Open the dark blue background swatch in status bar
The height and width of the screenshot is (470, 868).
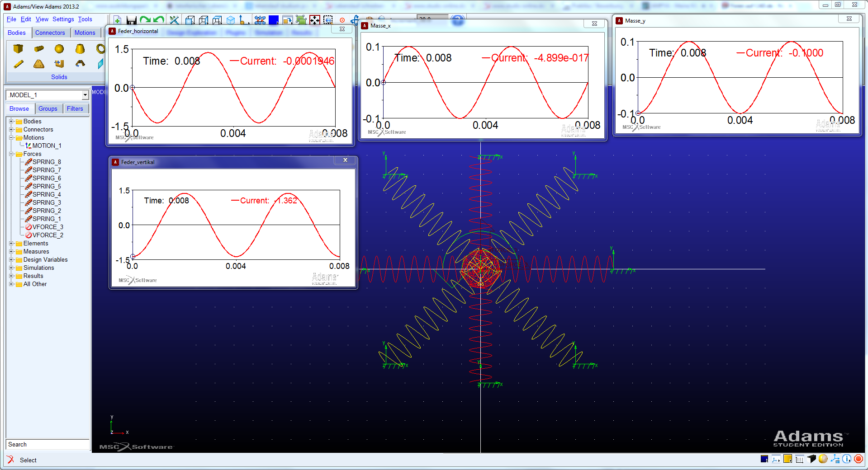(x=764, y=459)
